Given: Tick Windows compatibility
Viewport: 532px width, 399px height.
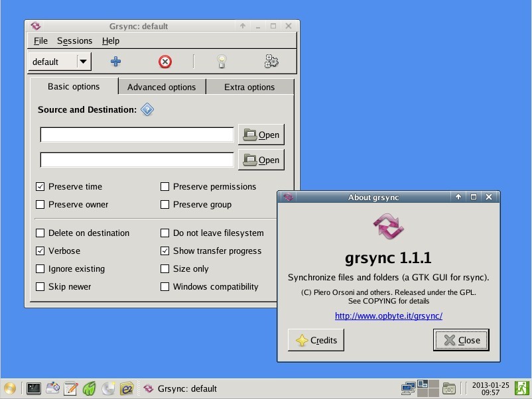Looking at the screenshot, I should click(x=165, y=287).
